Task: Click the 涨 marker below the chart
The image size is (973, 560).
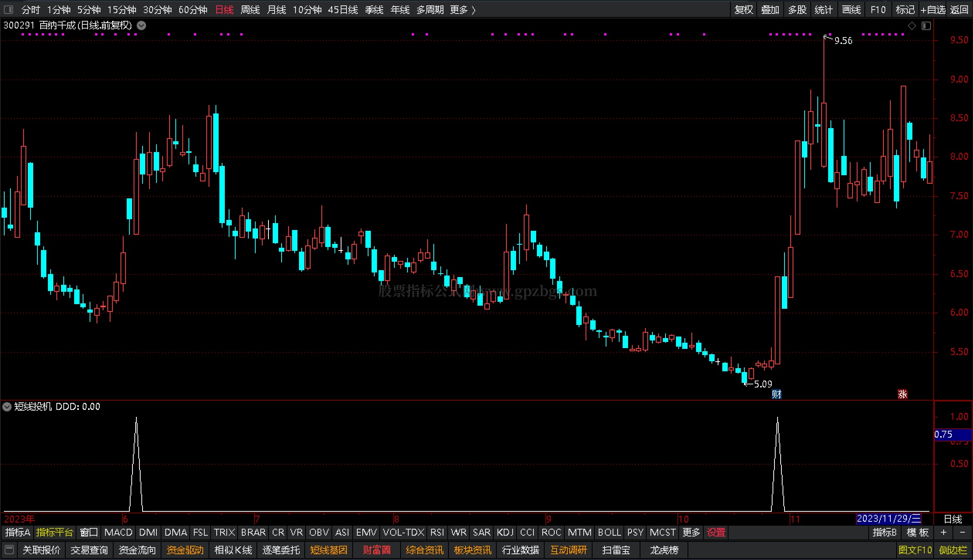Action: [x=902, y=394]
